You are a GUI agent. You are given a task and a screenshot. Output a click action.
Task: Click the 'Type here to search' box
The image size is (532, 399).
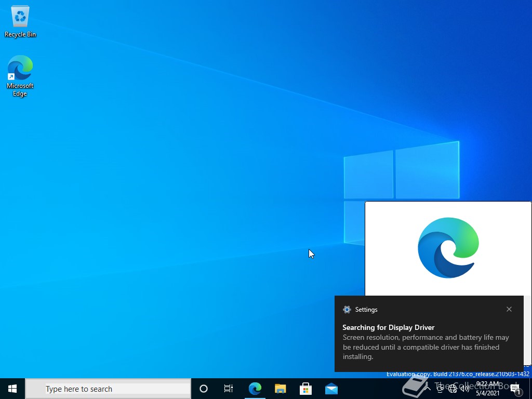(108, 389)
